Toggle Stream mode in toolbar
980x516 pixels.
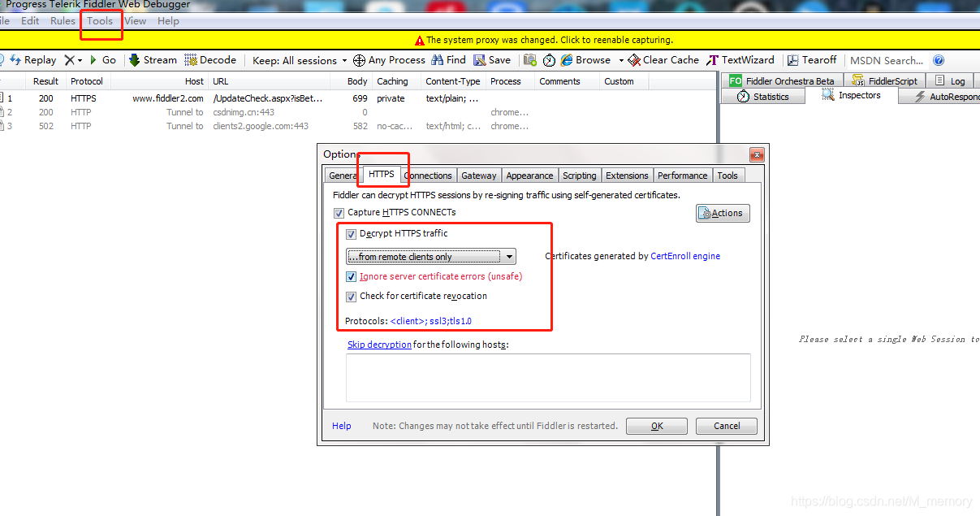click(x=153, y=60)
